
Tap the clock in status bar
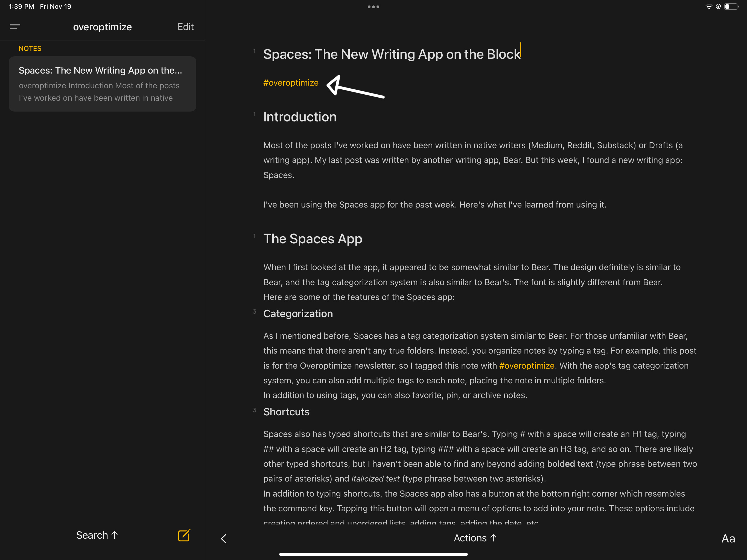(x=21, y=6)
